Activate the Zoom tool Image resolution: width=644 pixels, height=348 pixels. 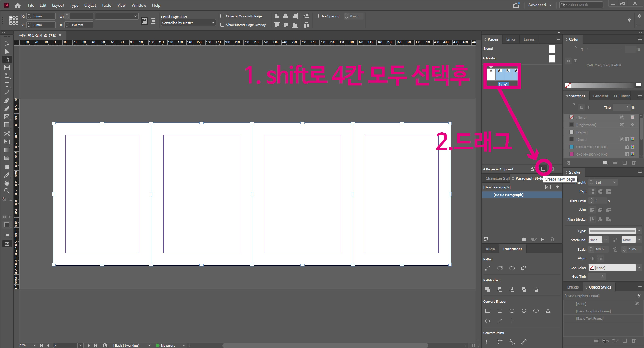[7, 191]
